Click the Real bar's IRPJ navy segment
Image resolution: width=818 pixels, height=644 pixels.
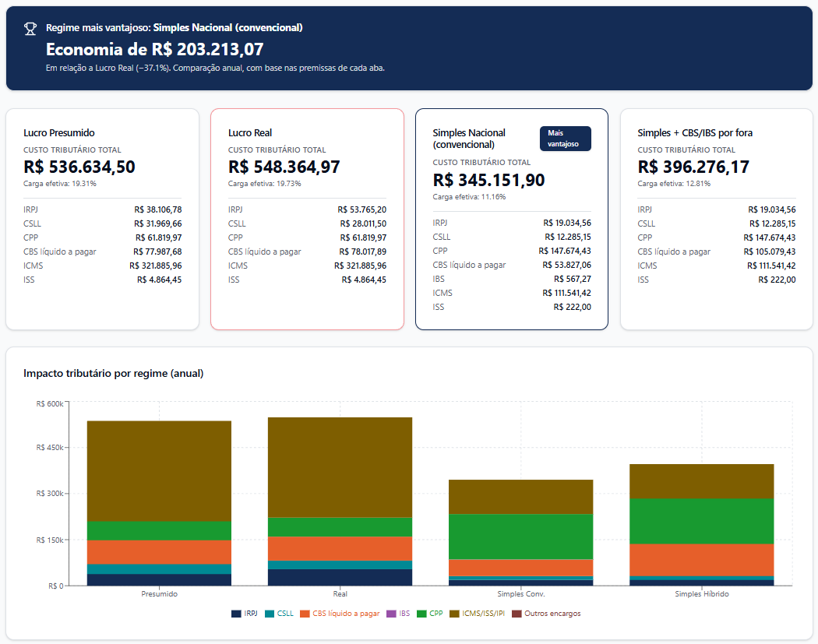click(x=340, y=577)
